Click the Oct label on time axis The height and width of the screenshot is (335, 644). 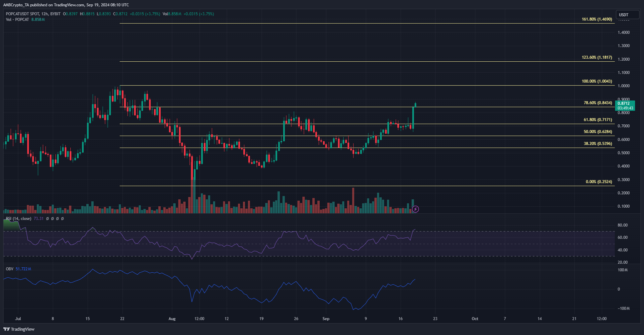tap(475, 319)
